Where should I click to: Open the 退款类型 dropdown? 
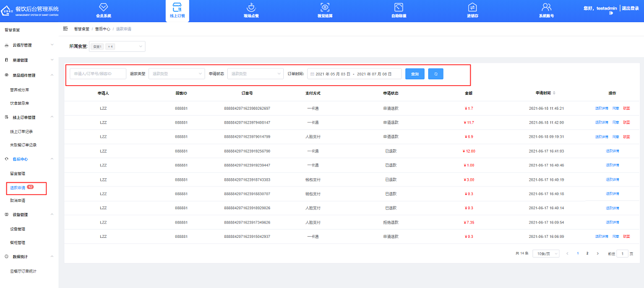[176, 74]
